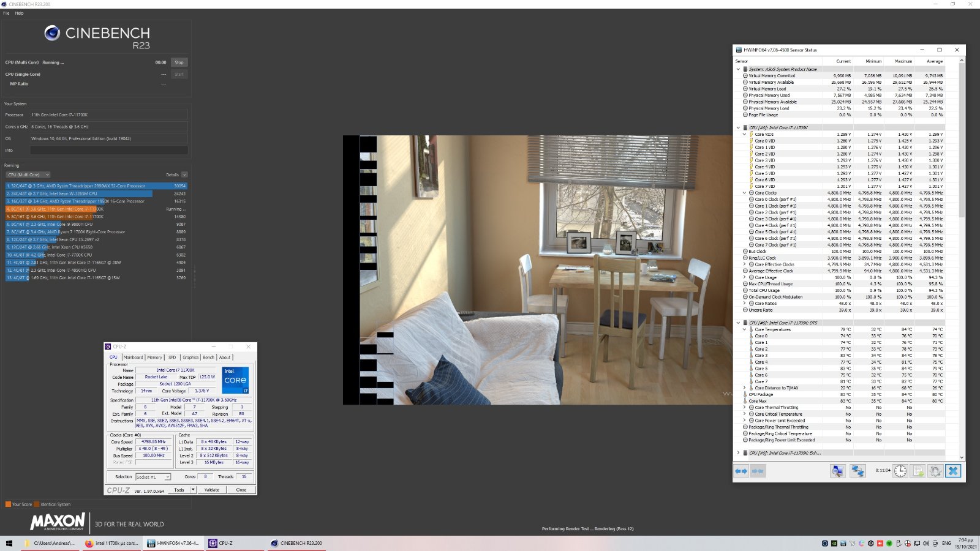Collapse the Core VIDs tree node
Screen dimensions: 980x551
click(745, 134)
